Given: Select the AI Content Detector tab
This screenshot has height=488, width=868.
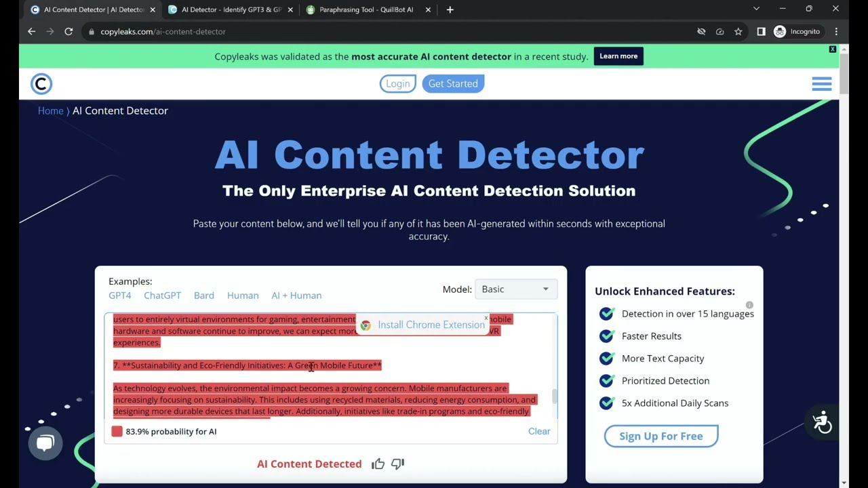Looking at the screenshot, I should tap(93, 9).
